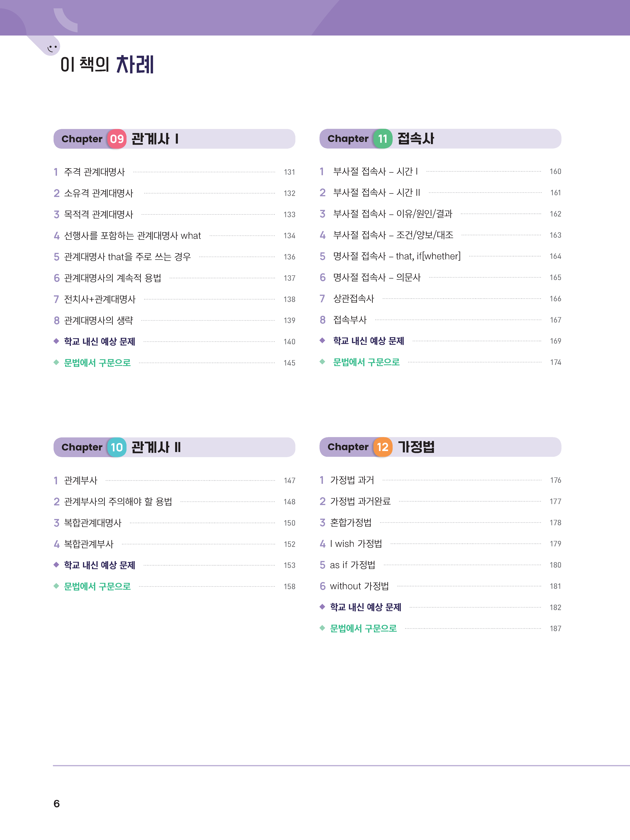Open the Chapter 09 관계사 I heading
Viewport: 630px width, 840px height.
pyautogui.click(x=174, y=139)
